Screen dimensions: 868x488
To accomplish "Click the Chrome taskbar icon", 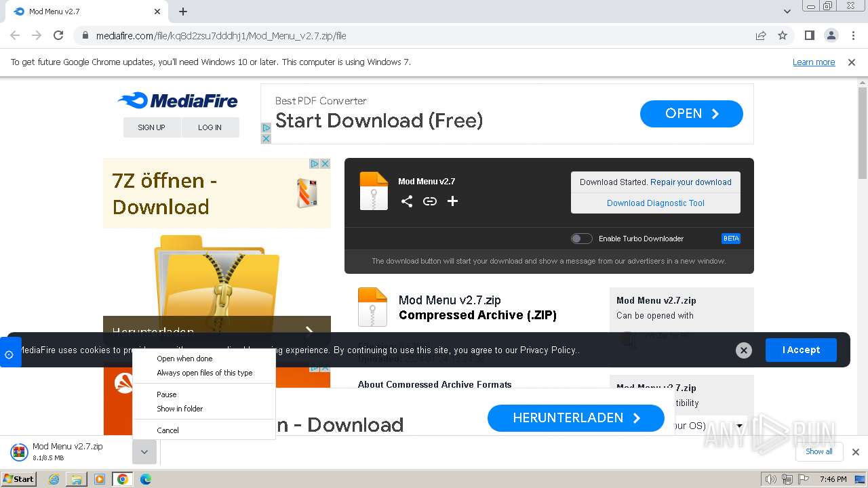I will coord(122,479).
